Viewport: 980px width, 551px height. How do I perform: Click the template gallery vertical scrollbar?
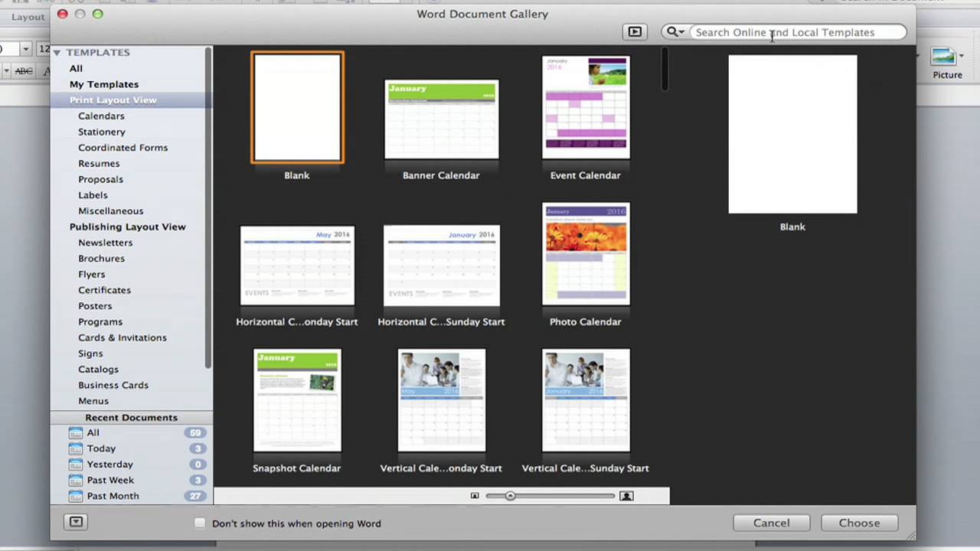[665, 69]
